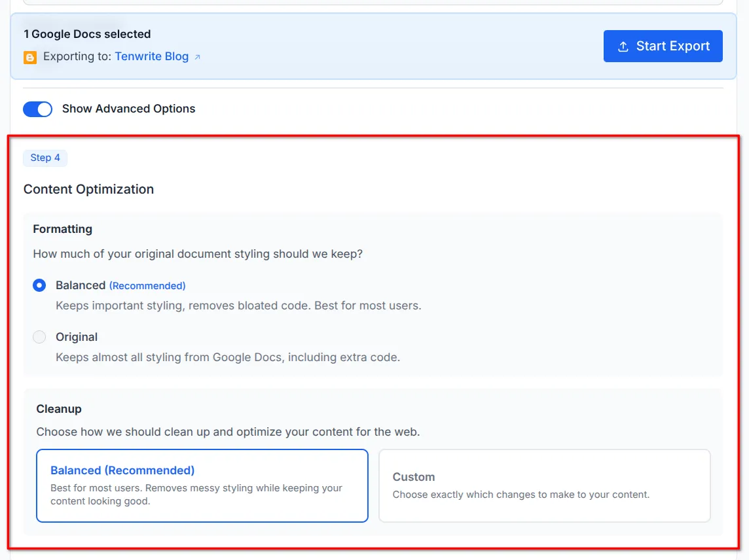This screenshot has height=560, width=749.
Task: Click the Content Optimization heading
Action: [x=88, y=189]
